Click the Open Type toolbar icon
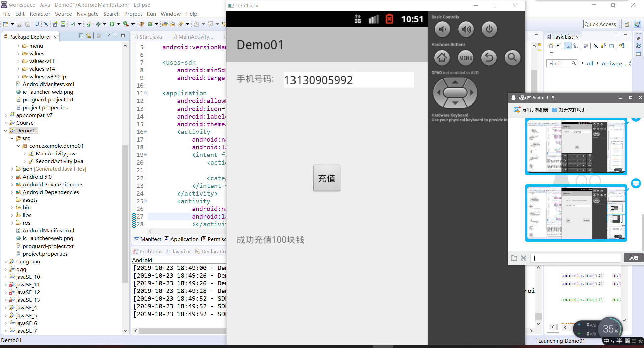Image resolution: width=644 pixels, height=348 pixels. click(165, 24)
